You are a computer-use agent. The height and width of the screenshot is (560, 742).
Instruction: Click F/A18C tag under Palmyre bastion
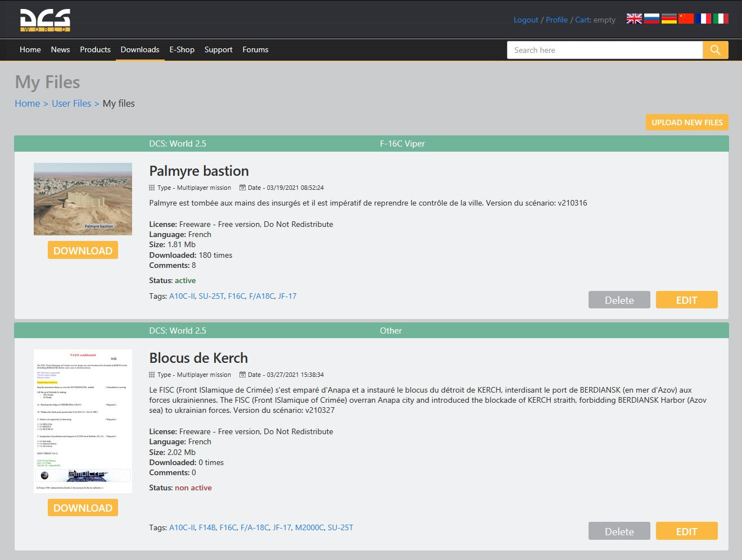click(x=262, y=296)
